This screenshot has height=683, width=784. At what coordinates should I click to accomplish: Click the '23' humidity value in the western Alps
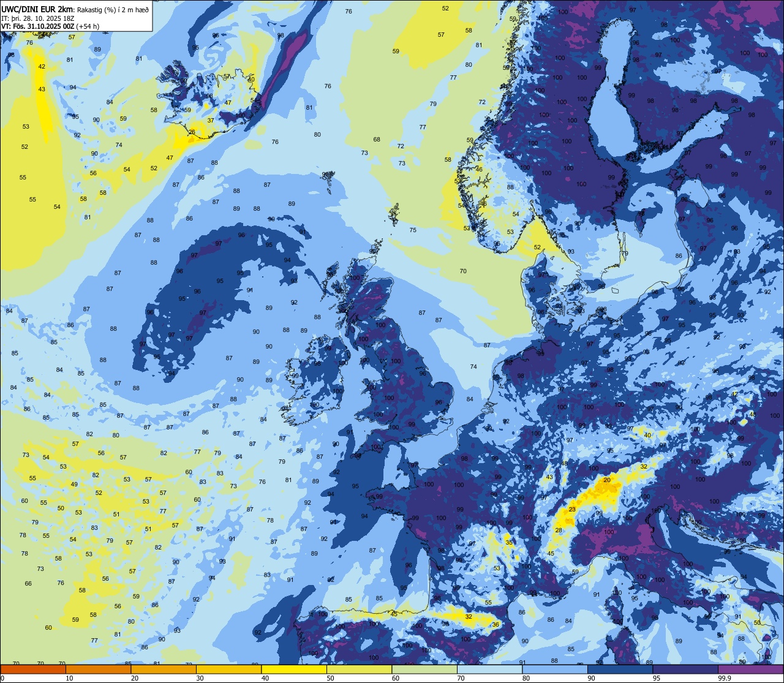572,509
